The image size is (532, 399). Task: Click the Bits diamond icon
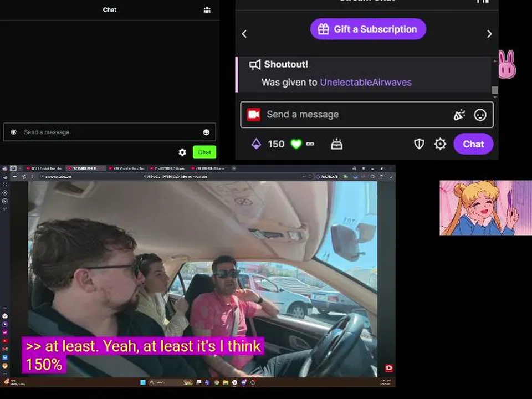257,144
